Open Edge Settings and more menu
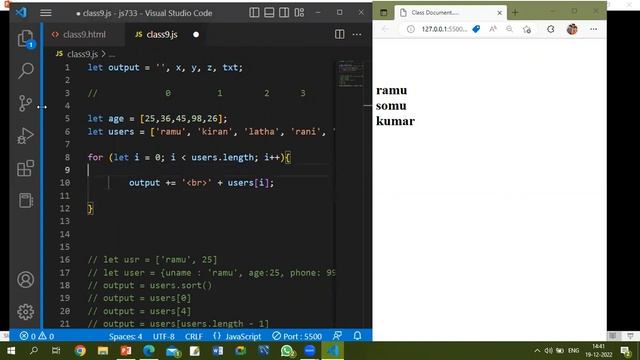 (593, 29)
